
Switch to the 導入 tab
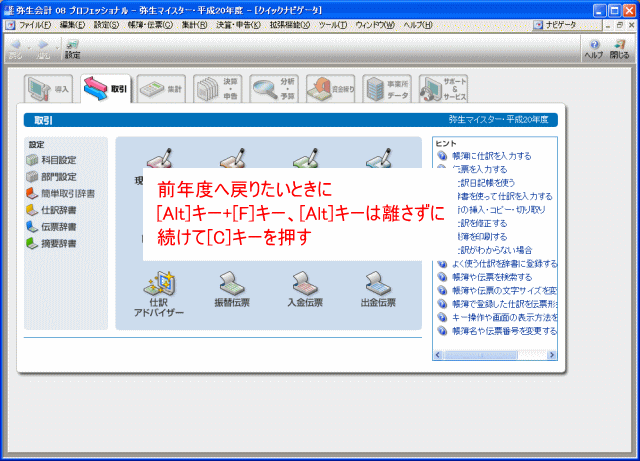coord(49,89)
